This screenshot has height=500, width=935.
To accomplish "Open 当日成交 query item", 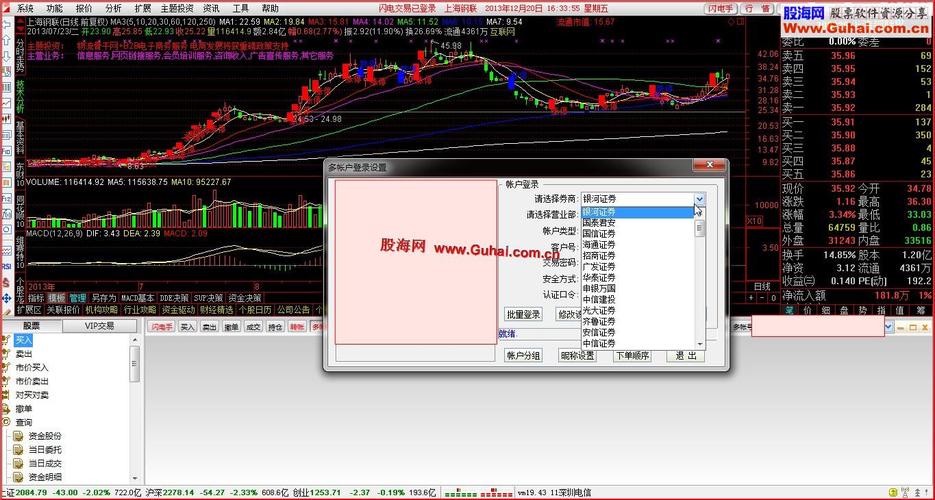I will [x=45, y=464].
